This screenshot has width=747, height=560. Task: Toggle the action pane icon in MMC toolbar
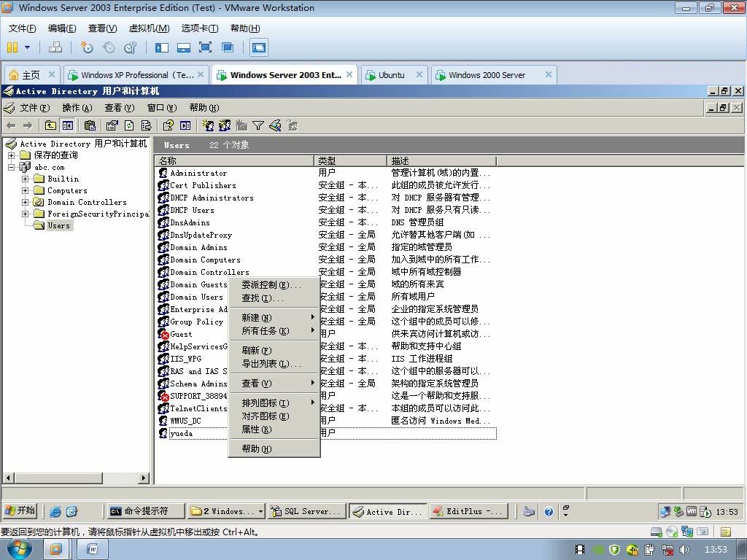185,125
